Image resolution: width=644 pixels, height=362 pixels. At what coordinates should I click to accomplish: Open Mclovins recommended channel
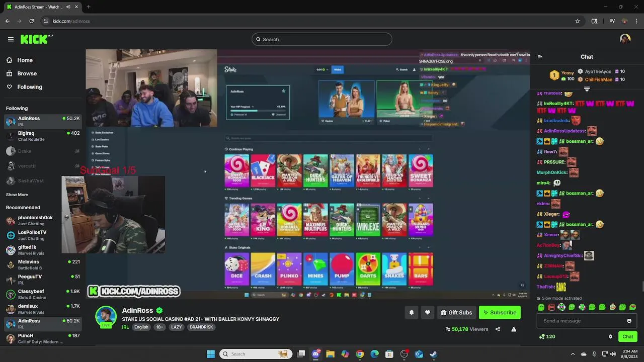(x=42, y=264)
